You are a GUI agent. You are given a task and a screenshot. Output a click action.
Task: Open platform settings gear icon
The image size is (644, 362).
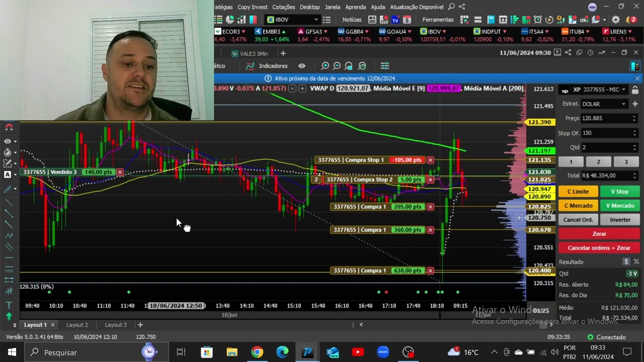click(x=616, y=20)
